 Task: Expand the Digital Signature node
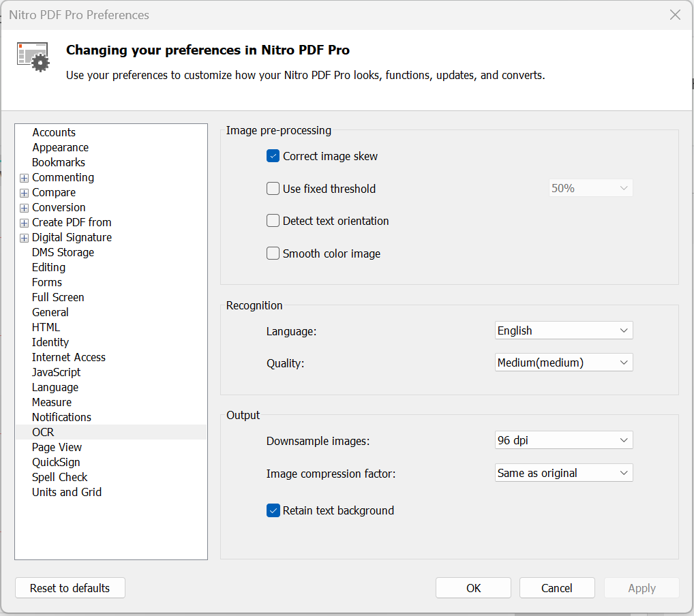[x=25, y=238]
